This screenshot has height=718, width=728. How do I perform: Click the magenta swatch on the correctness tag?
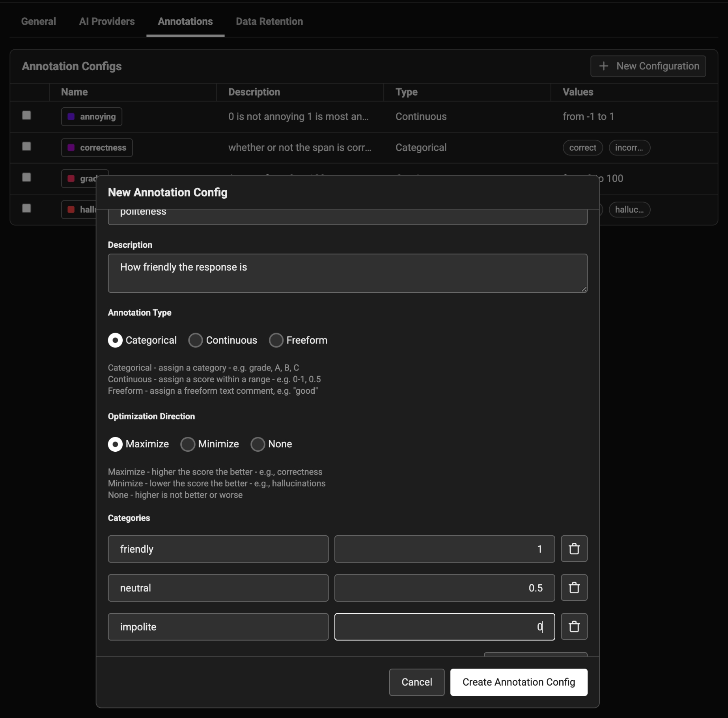[71, 148]
